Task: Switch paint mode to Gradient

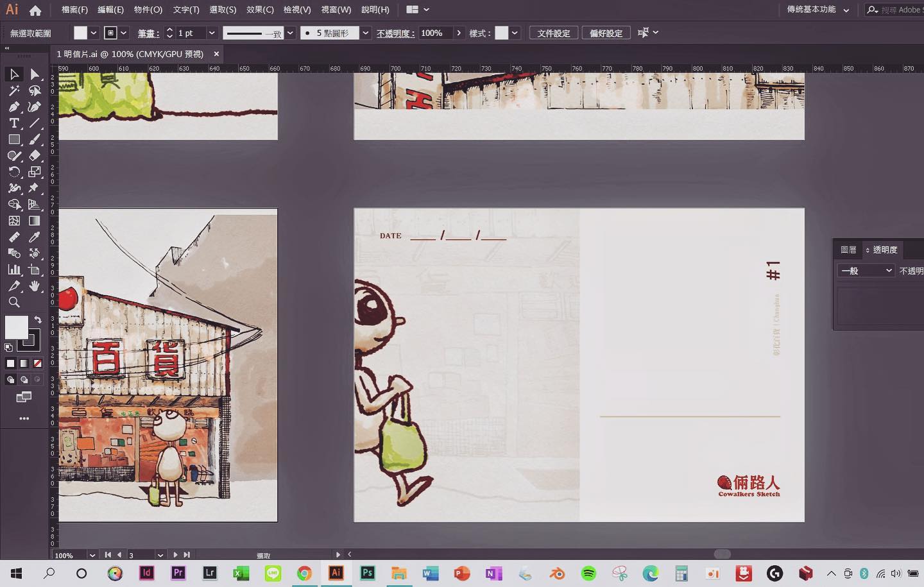Action: click(24, 363)
